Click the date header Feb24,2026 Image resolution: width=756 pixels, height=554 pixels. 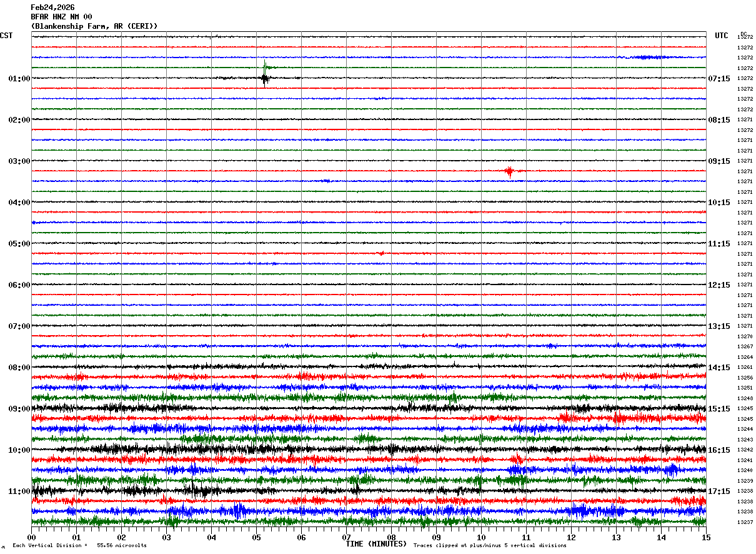[x=52, y=8]
